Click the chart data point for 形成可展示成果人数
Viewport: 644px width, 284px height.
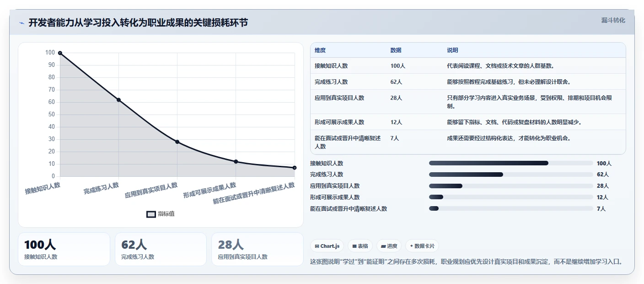[236, 162]
